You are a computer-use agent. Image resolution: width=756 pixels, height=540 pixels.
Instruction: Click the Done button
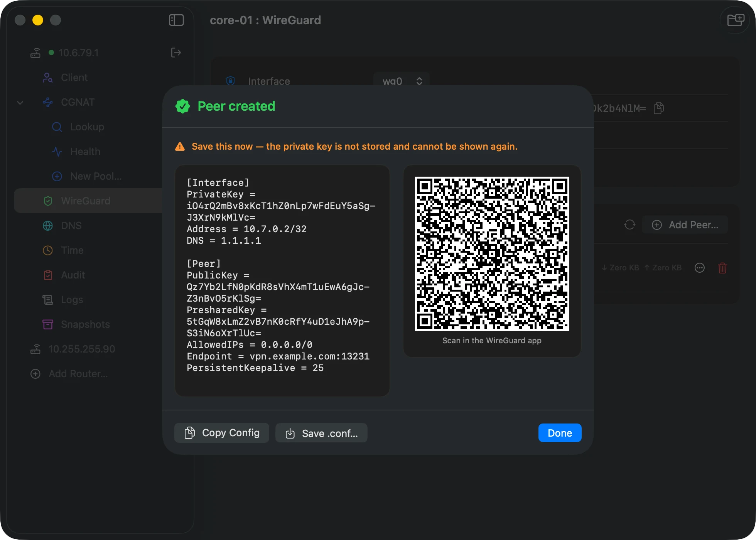pos(560,433)
